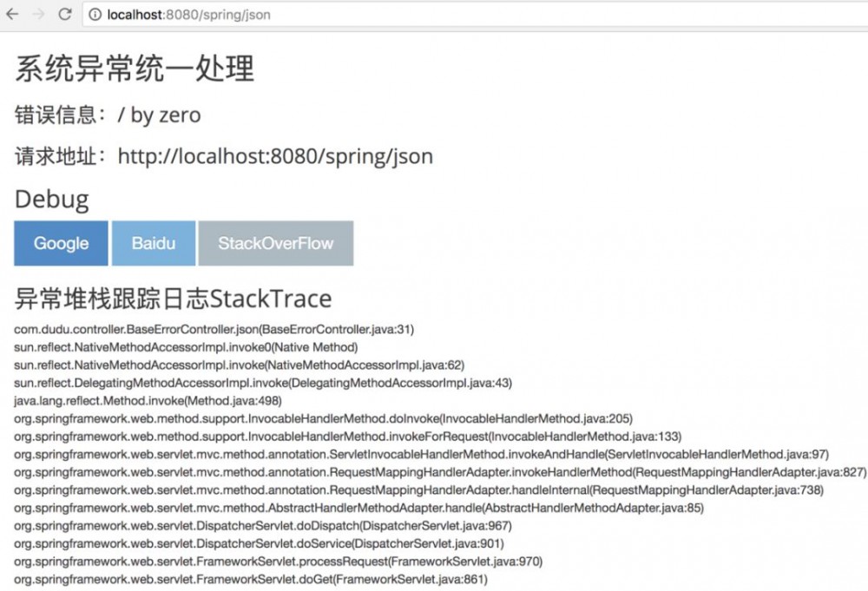
Task: Click the Google debug button
Action: point(60,244)
